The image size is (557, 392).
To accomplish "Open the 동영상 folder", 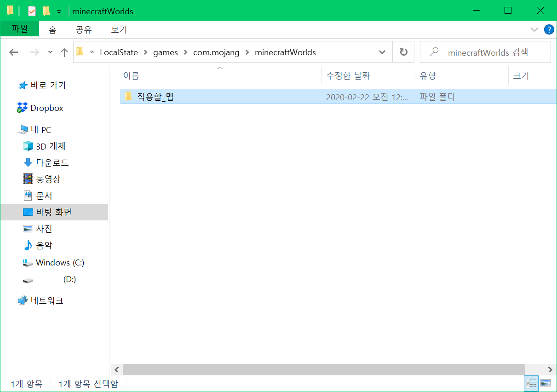I will click(48, 179).
